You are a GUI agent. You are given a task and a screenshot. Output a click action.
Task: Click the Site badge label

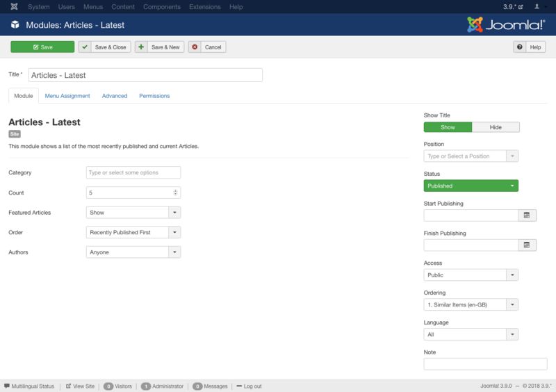coord(15,134)
